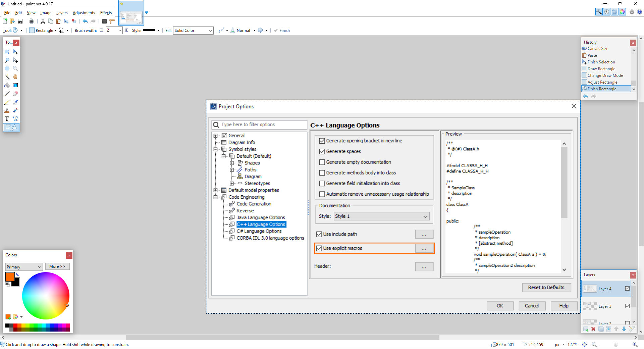This screenshot has height=349, width=644.
Task: Open the Brush width dropdown
Action: pos(120,31)
